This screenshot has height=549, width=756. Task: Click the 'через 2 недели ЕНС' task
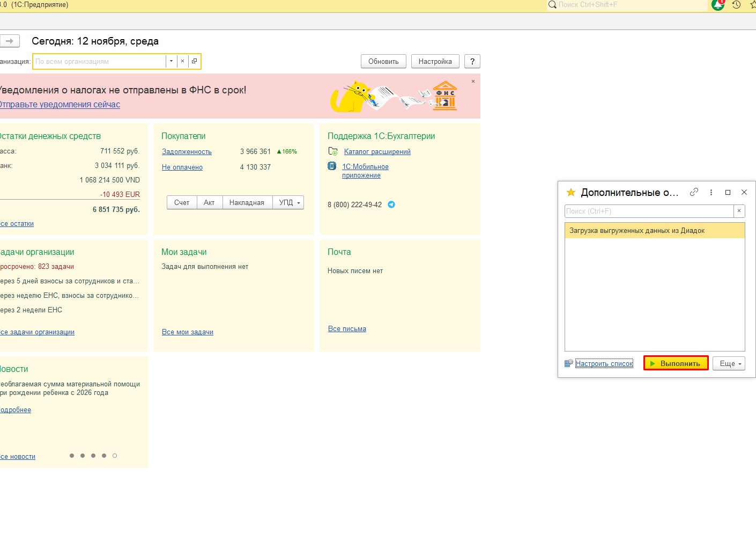point(31,310)
